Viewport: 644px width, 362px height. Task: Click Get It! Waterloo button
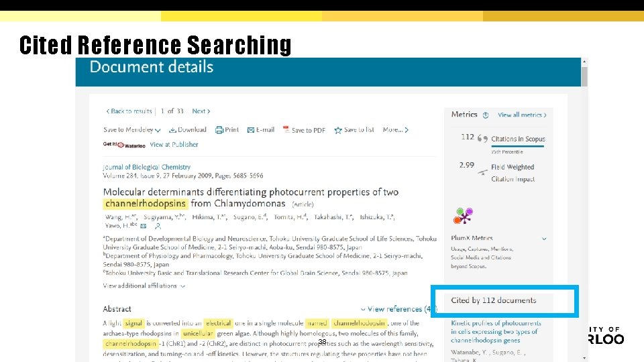pos(124,145)
